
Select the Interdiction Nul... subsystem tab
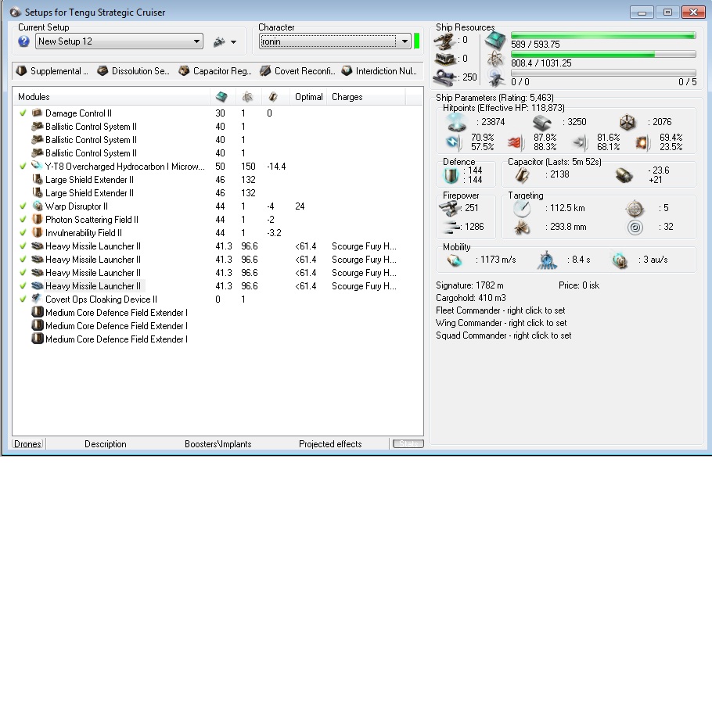tap(379, 71)
